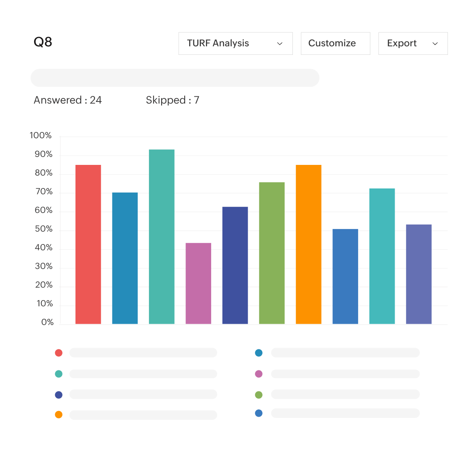Image resolution: width=475 pixels, height=476 pixels.
Task: Open the Export dropdown
Action: click(412, 43)
